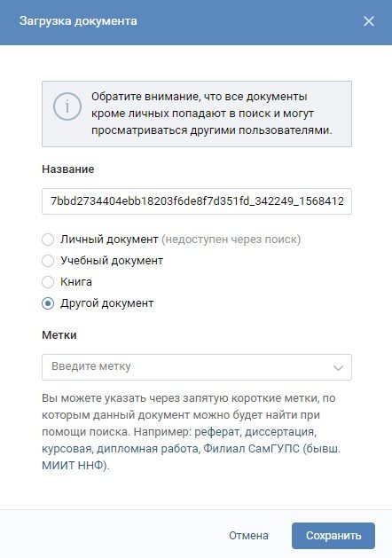Select the Личный документ radio button
Screen dimensions: 392x558
(x=48, y=240)
